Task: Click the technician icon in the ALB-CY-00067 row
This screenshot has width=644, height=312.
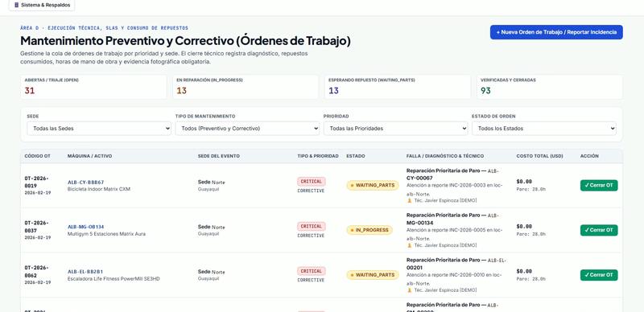Action: pos(409,201)
